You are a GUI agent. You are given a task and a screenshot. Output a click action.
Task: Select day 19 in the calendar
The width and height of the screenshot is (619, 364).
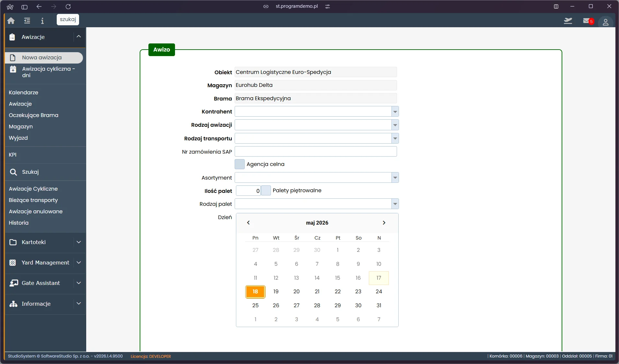[x=276, y=292]
